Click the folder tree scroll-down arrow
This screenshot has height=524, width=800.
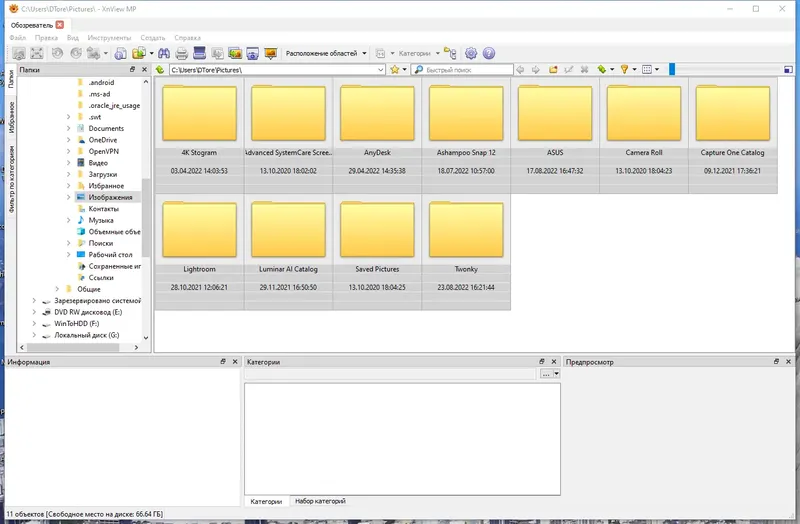(x=146, y=337)
